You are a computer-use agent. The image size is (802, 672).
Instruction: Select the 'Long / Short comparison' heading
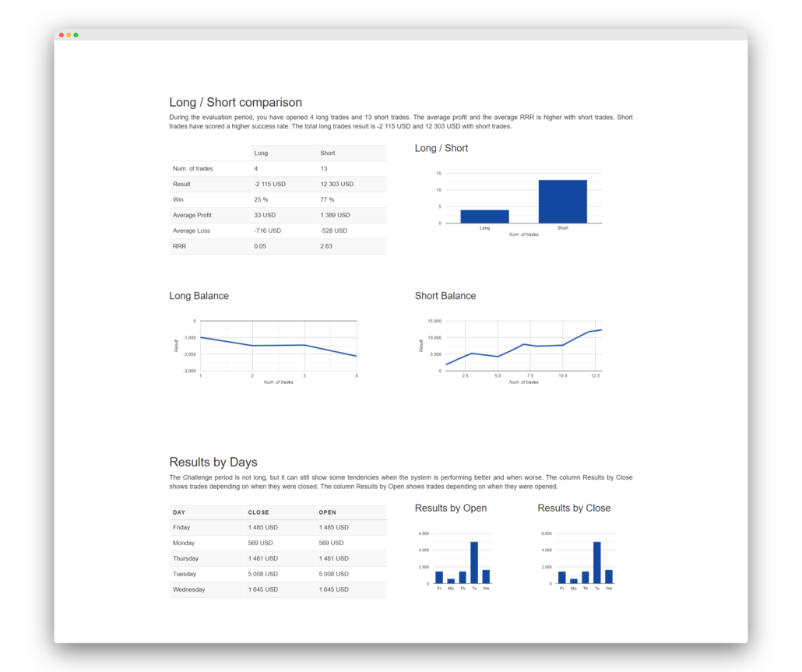pos(236,102)
